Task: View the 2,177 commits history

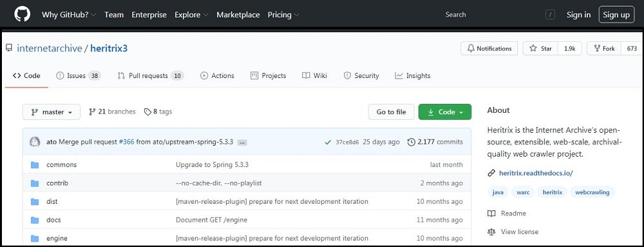Action: [435, 142]
